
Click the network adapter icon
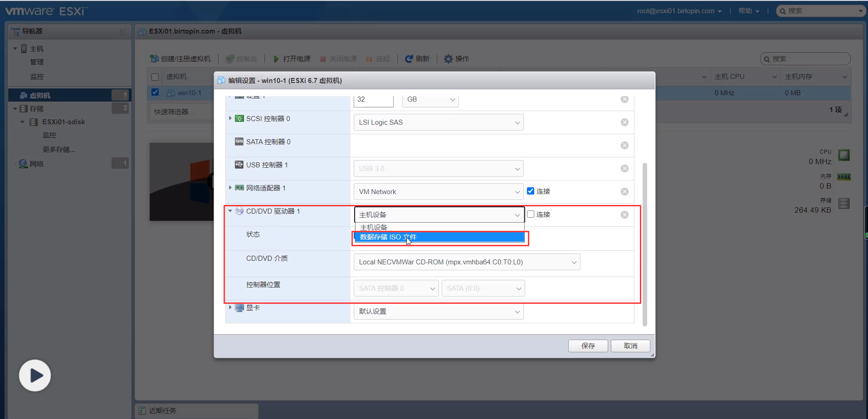click(x=239, y=188)
